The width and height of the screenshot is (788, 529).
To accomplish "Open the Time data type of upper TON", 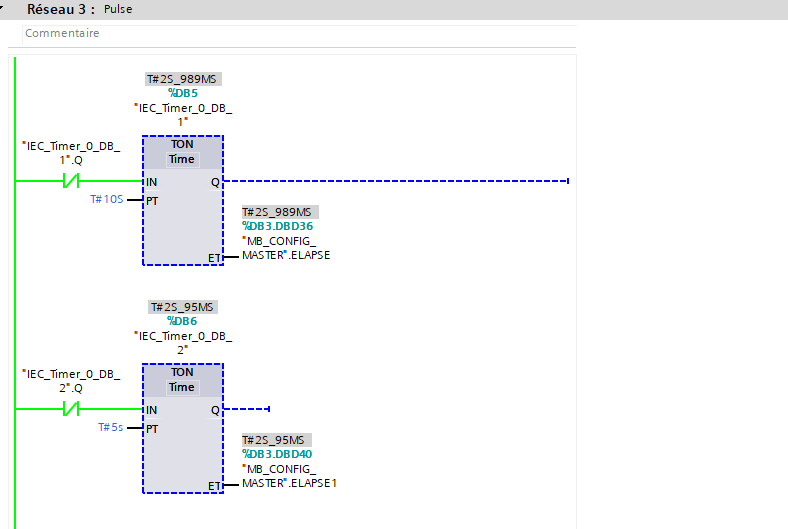I will 182,159.
